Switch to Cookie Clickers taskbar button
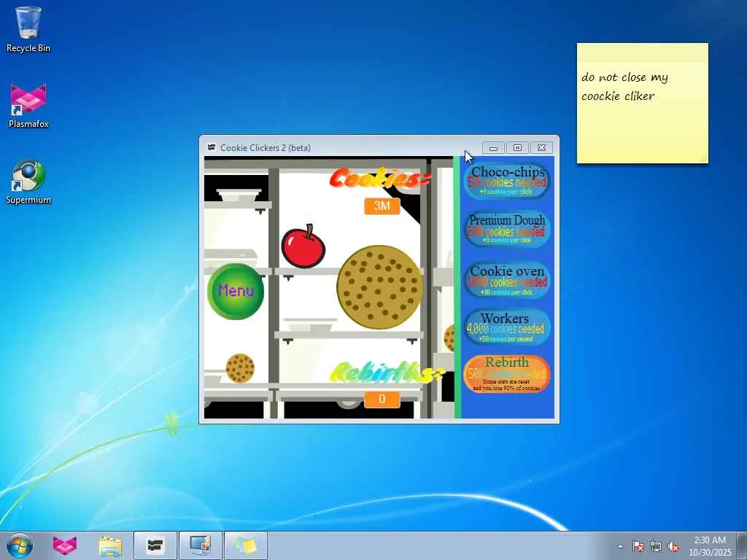Viewport: 747px width, 560px height. pos(155,545)
